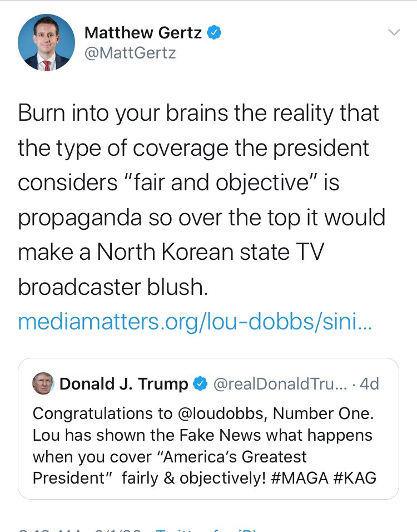Click Donald J. Trump's small avatar
The image size is (417, 532).
click(x=43, y=383)
